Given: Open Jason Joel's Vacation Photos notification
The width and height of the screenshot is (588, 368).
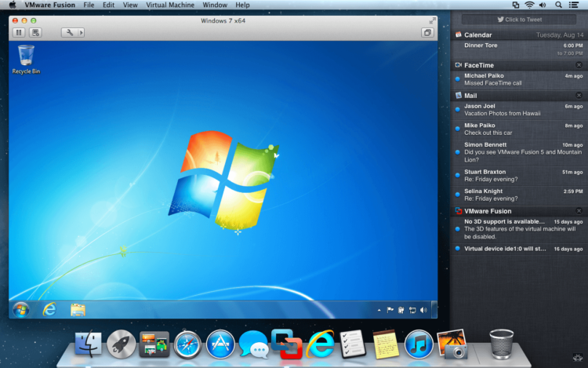Looking at the screenshot, I should [517, 109].
